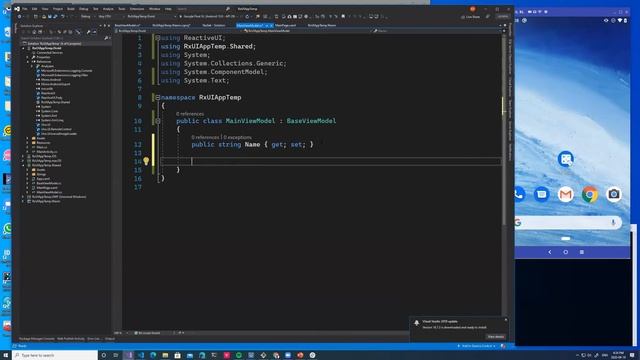This screenshot has width=640, height=360.
Task: Select App.xaml in Solution Explorer
Action: [x=43, y=179]
